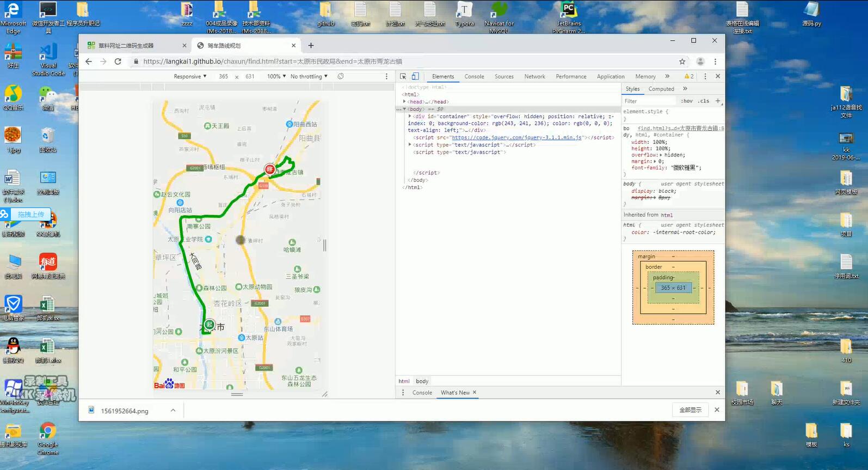Image resolution: width=868 pixels, height=470 pixels.
Task: Click the browser forward arrow
Action: point(103,62)
